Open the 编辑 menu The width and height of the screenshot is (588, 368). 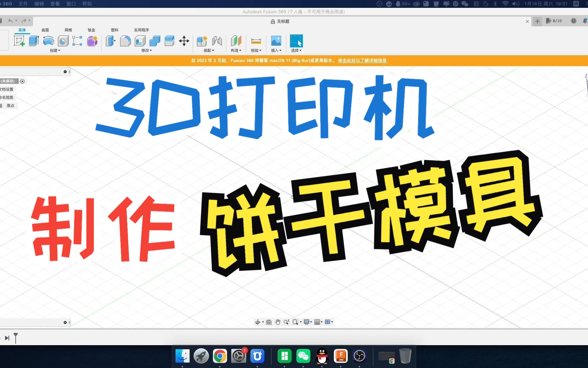click(x=39, y=4)
